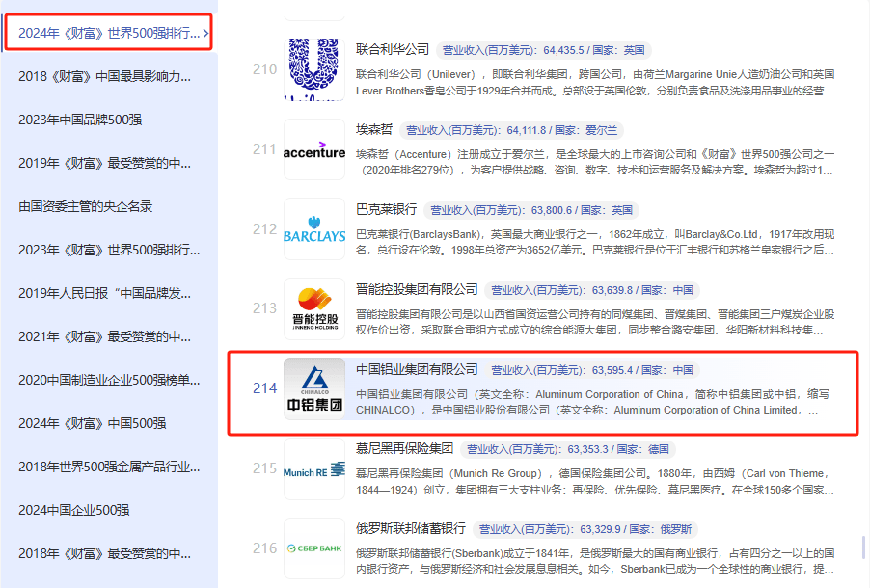Select the 2024年《财富》世界500强排行 sidebar item
870x588 pixels.
[x=109, y=34]
